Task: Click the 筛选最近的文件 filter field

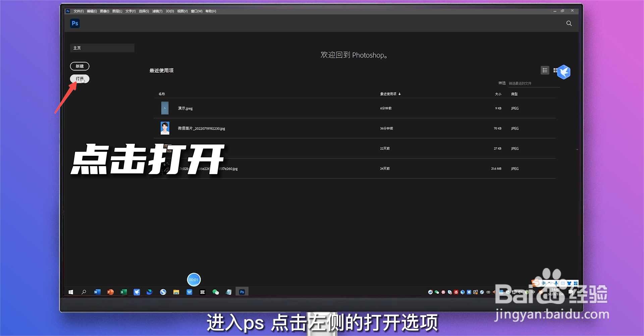Action: 534,83
